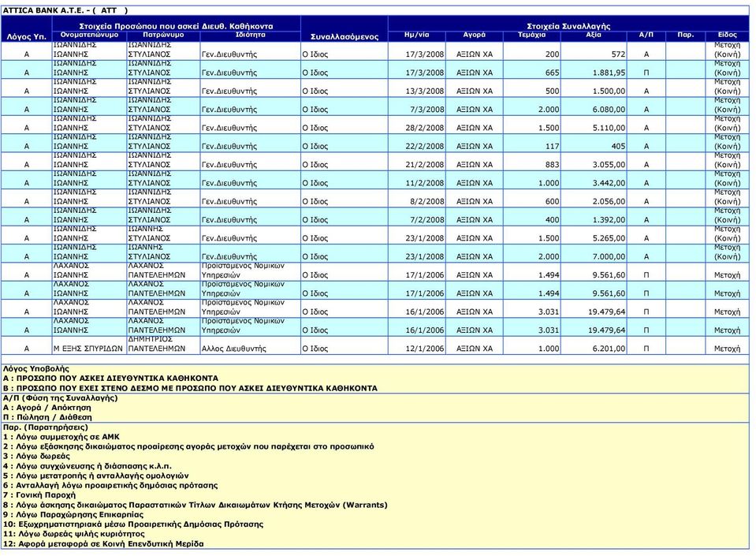Select the 'Α/Π' column header

tap(646, 35)
